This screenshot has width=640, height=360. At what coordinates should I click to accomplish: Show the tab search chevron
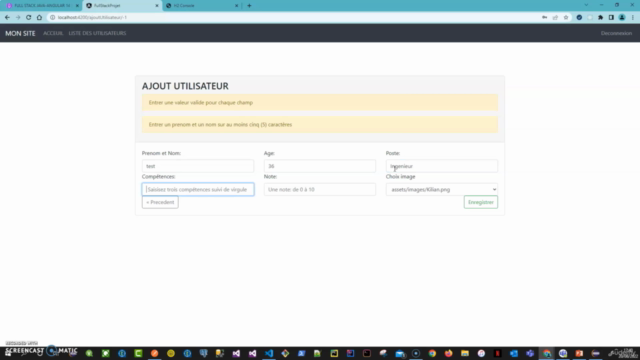(586, 5)
